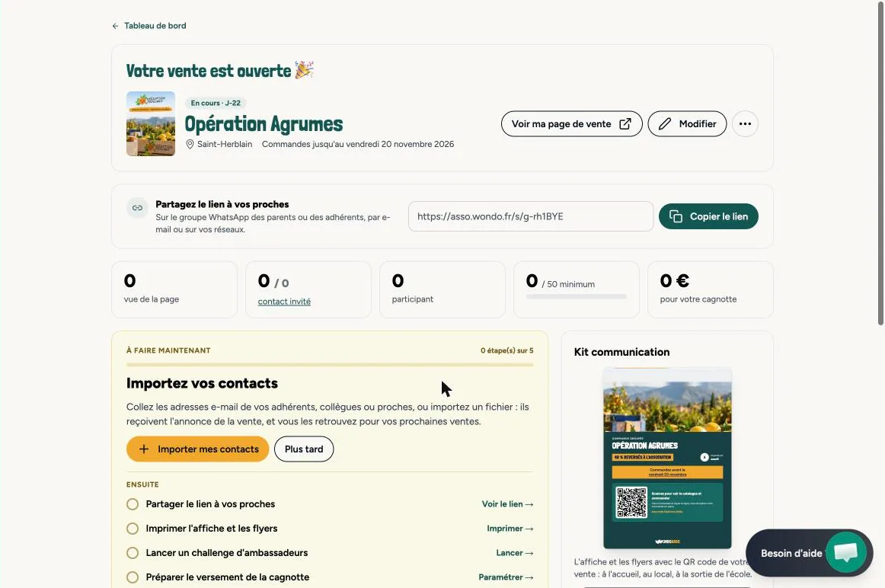Viewport: 885px width, 588px height.
Task: Click the 50 minimum progress bar
Action: pyautogui.click(x=576, y=296)
